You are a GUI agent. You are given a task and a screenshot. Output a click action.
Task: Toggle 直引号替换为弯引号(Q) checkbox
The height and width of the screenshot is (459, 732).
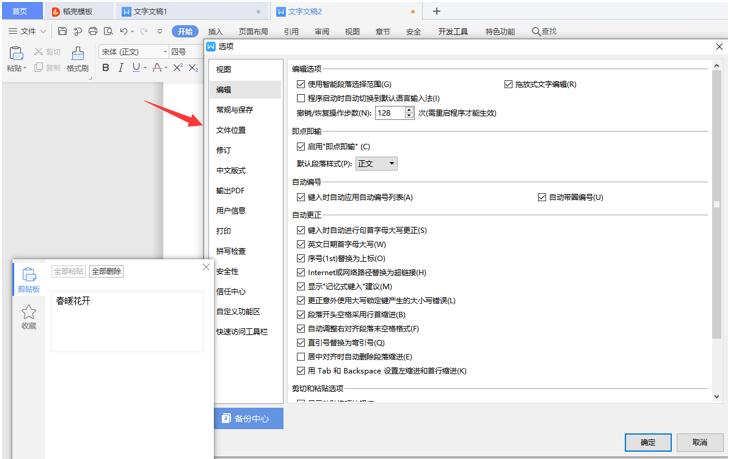coord(301,343)
